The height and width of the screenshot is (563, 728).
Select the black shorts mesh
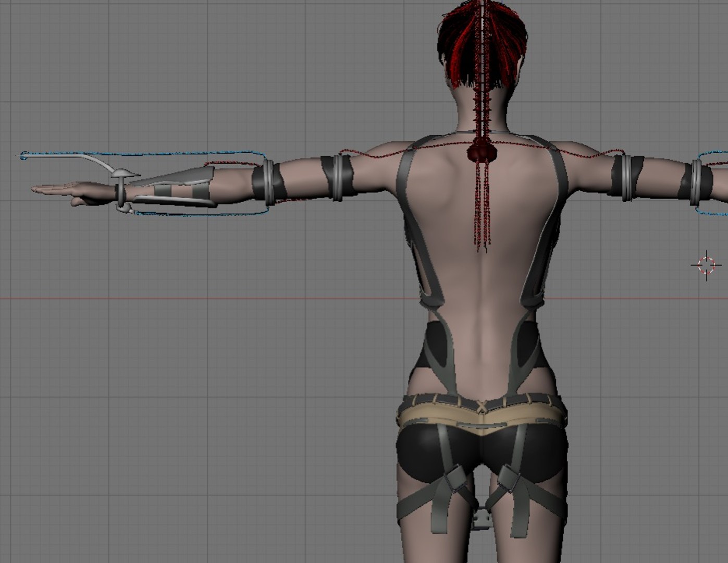[x=482, y=452]
